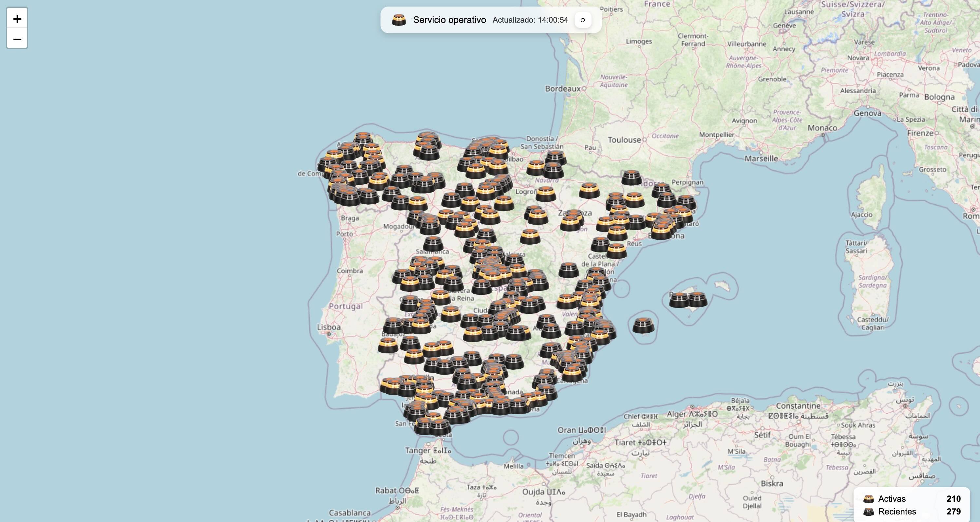Open the beacon marker on Ibiza island
Viewport: 980px width, 522px height.
coord(643,326)
